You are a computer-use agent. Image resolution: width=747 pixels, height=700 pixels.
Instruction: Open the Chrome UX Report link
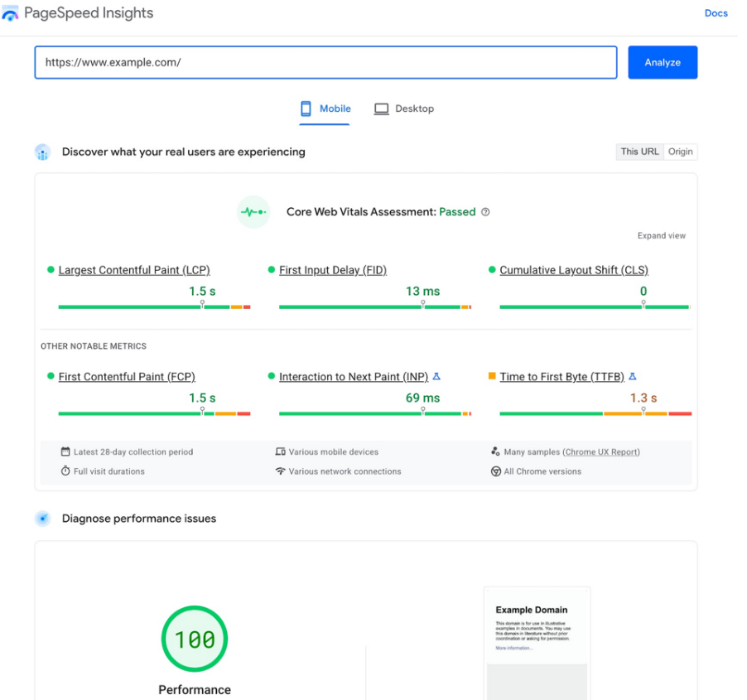tap(601, 452)
